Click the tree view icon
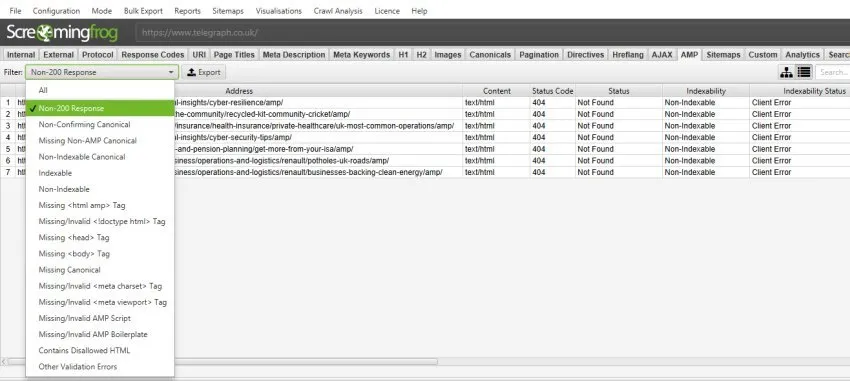 (x=786, y=72)
